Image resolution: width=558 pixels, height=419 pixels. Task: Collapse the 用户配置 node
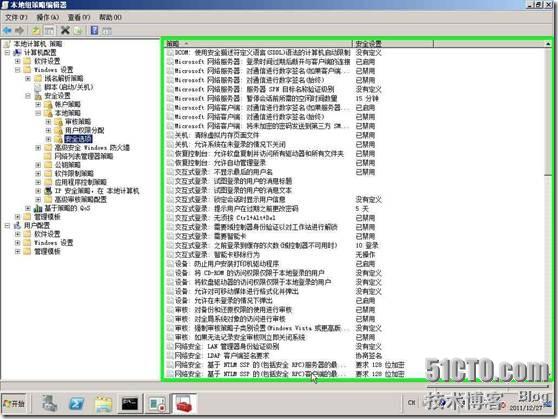(7, 225)
